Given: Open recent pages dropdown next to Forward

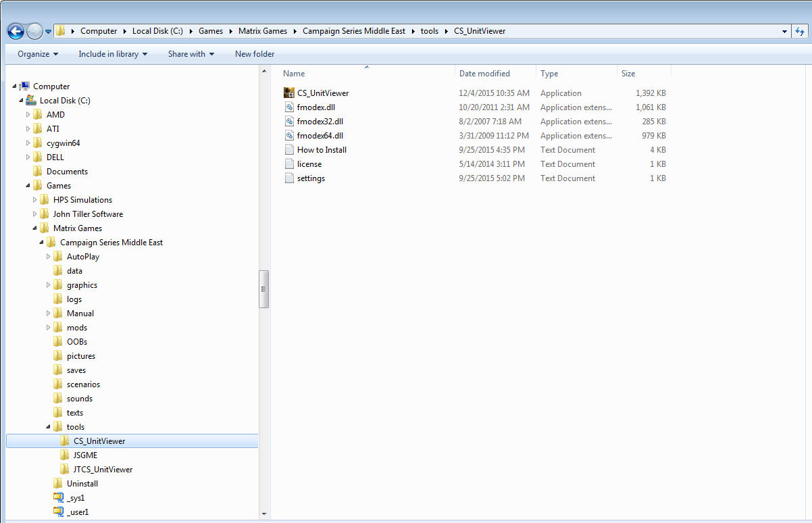Looking at the screenshot, I should tap(49, 31).
